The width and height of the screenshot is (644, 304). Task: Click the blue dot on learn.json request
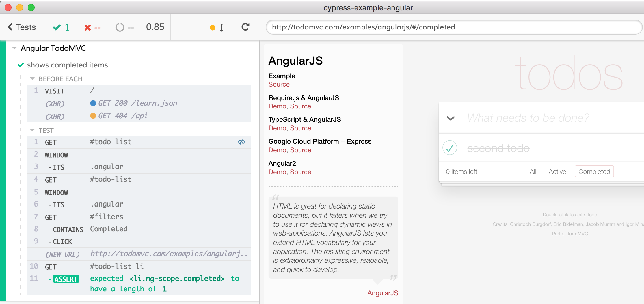tap(93, 103)
